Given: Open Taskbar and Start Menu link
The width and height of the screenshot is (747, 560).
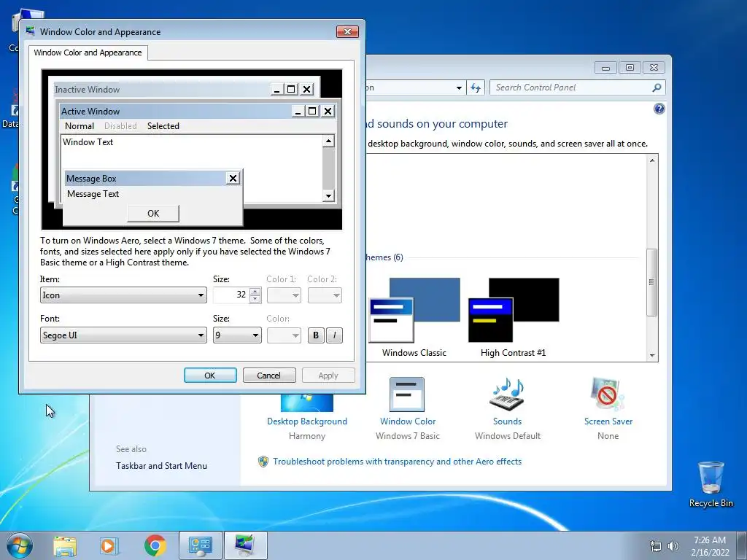Looking at the screenshot, I should [161, 466].
